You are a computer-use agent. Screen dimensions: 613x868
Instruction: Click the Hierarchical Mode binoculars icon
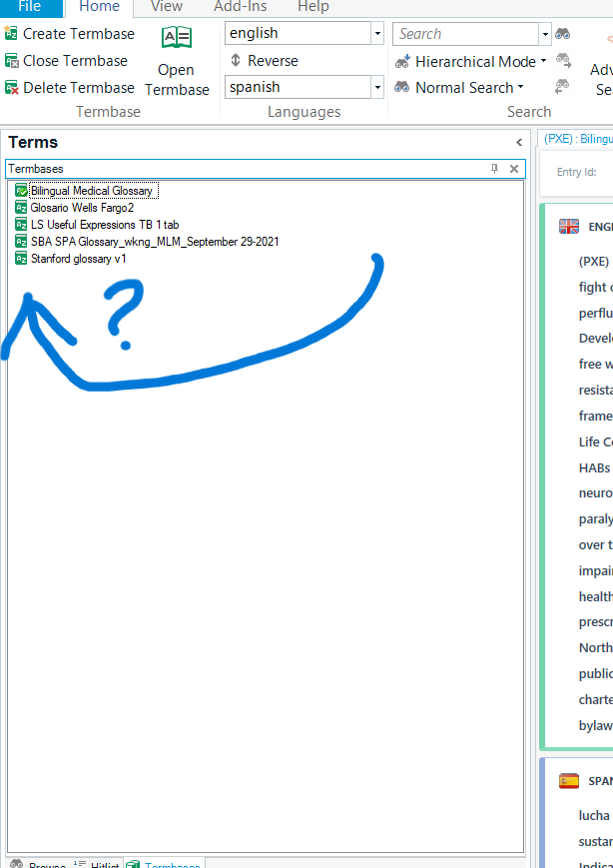[x=402, y=61]
